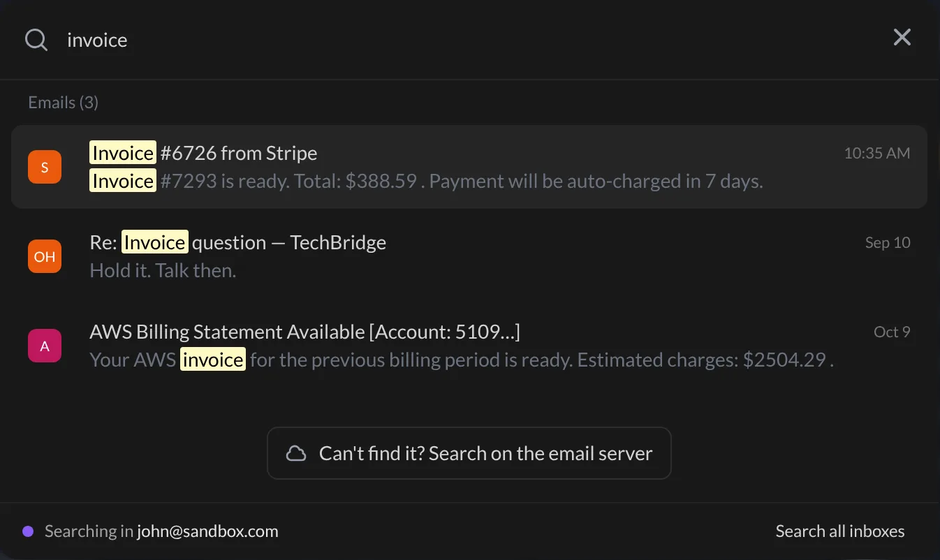Image resolution: width=940 pixels, height=560 pixels.
Task: Click preview text 'Invoice #7293 is ready'
Action: pyautogui.click(x=189, y=182)
